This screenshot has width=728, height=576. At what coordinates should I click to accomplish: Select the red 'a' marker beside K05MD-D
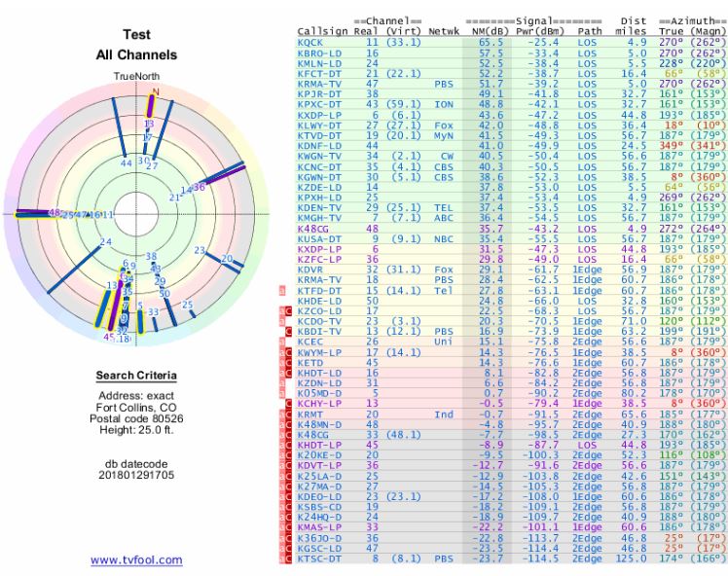pos(281,390)
